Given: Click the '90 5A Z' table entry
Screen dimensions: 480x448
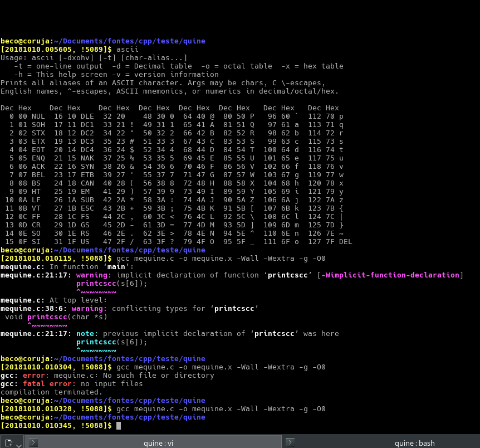Looking at the screenshot, I should [239, 200].
